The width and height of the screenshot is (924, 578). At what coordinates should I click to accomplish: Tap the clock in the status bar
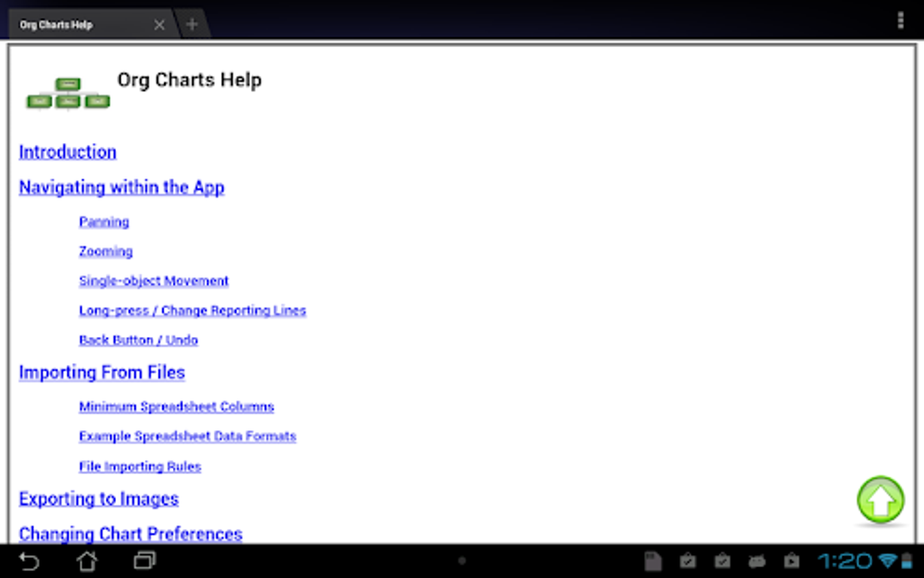click(845, 561)
